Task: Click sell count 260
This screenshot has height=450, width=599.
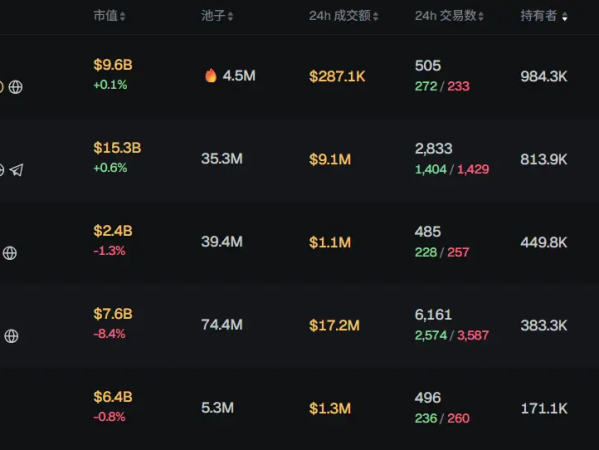Action: coord(458,418)
